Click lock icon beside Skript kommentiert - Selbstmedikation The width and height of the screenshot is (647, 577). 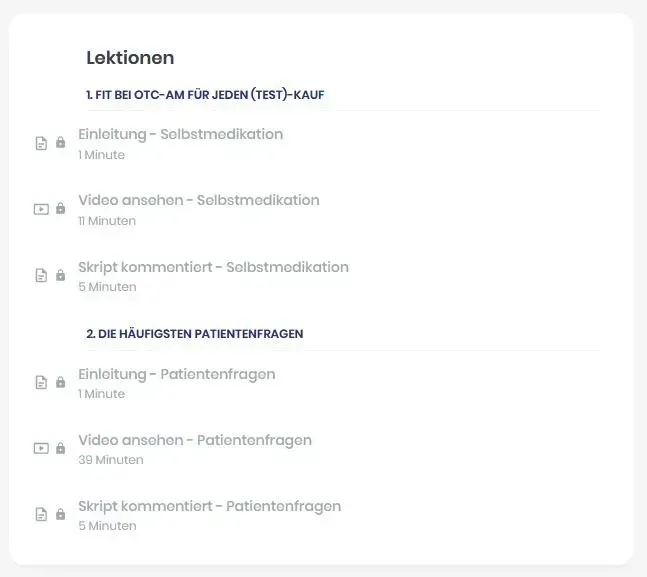tap(60, 275)
